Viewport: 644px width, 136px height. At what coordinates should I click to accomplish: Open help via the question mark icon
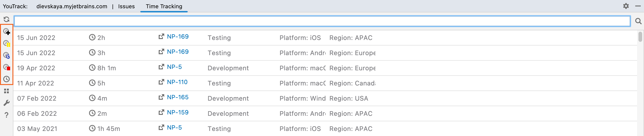coord(6,115)
